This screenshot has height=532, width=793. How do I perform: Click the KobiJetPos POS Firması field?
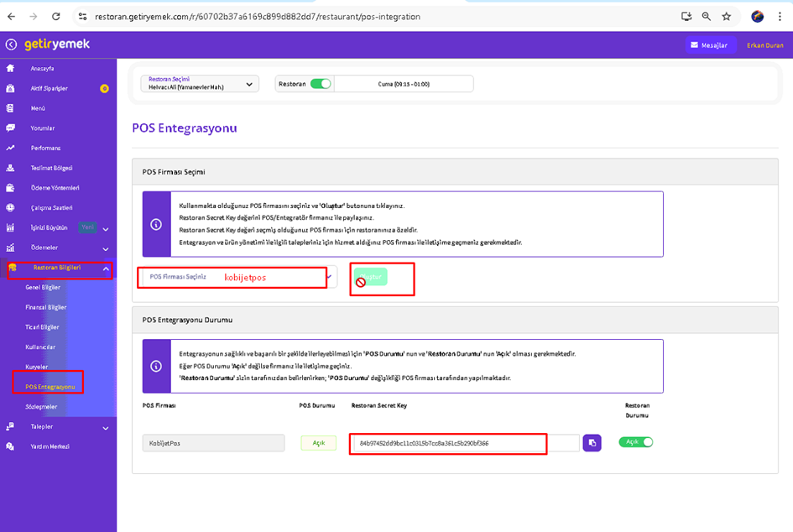coord(213,443)
